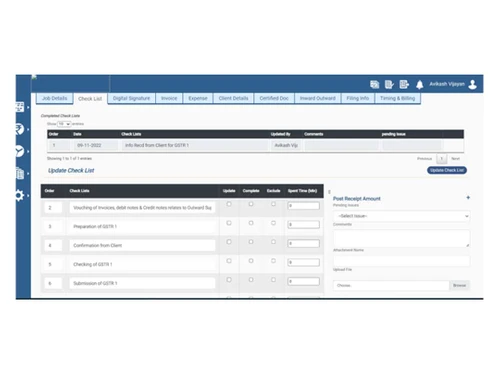Open the Select Issue pending issues dropdown
Image resolution: width=500 pixels, height=375 pixels.
coord(402,216)
